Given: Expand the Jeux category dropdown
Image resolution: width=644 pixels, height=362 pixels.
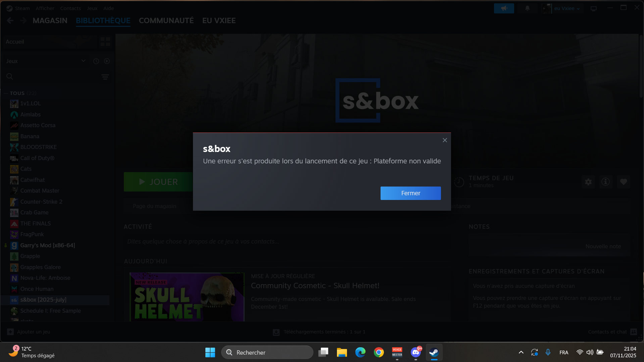Looking at the screenshot, I should click(x=46, y=61).
